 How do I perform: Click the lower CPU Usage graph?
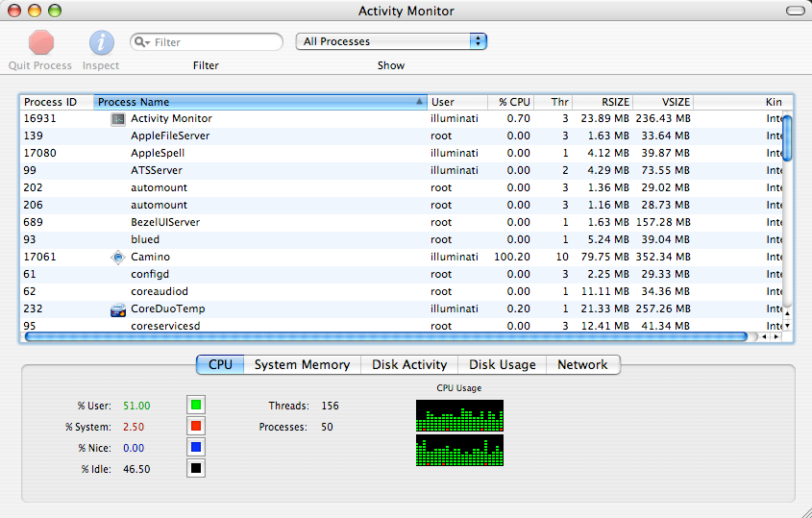(x=459, y=450)
